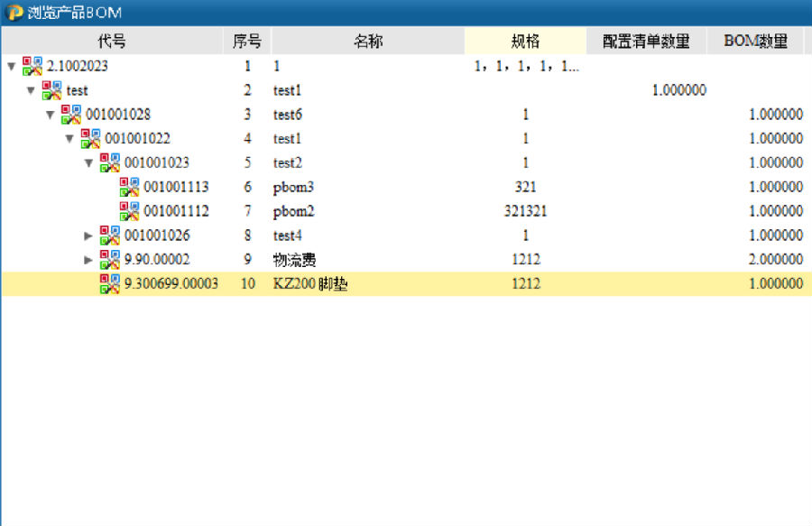Viewport: 812px width, 526px height.
Task: Click the name cell test4
Action: tap(288, 235)
